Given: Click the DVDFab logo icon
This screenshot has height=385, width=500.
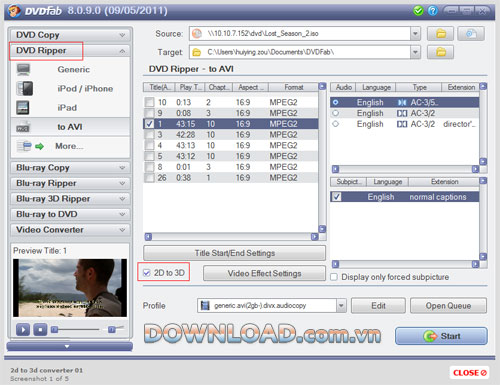Looking at the screenshot, I should point(14,11).
